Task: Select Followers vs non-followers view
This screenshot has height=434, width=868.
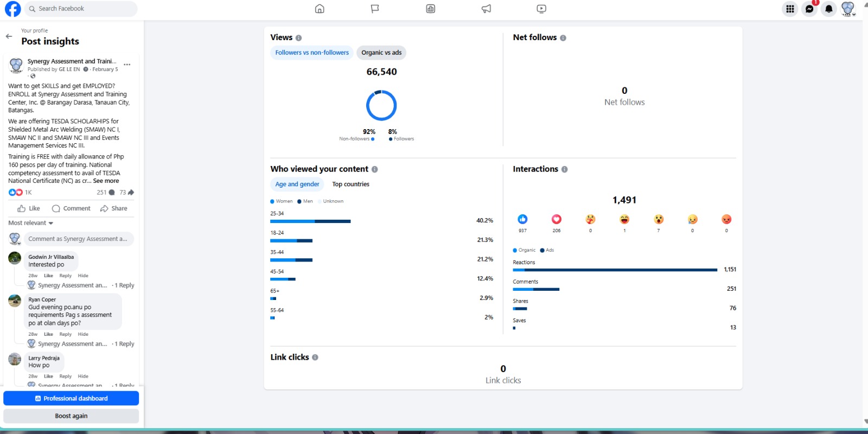Action: click(x=312, y=53)
